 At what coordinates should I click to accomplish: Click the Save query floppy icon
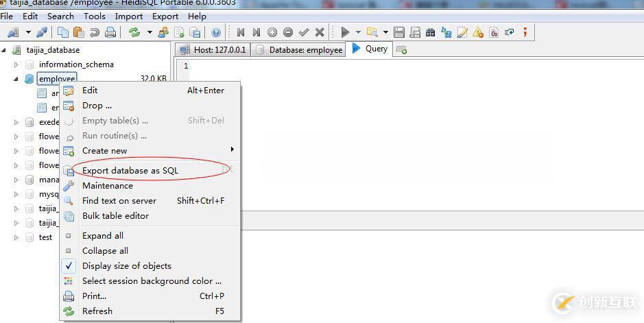[x=399, y=32]
